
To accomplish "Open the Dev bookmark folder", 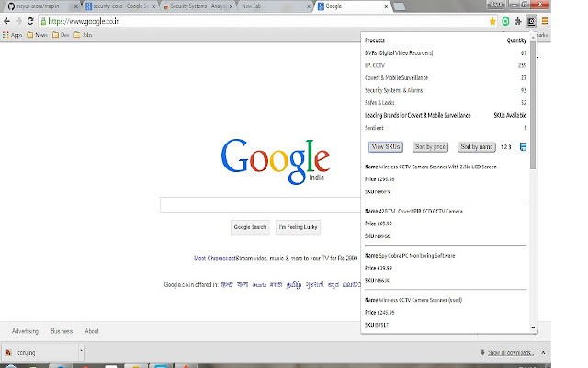I will click(x=61, y=35).
